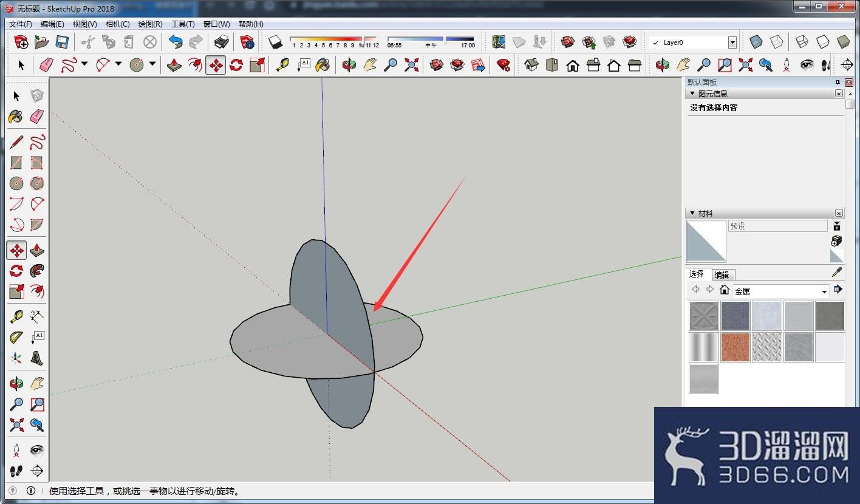Select the Line pencil tool
Image resolution: width=860 pixels, height=504 pixels.
pos(16,142)
